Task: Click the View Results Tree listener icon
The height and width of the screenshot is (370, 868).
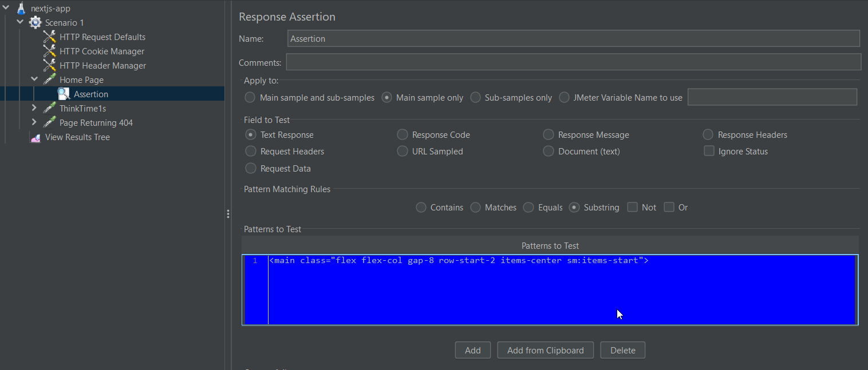Action: tap(35, 137)
